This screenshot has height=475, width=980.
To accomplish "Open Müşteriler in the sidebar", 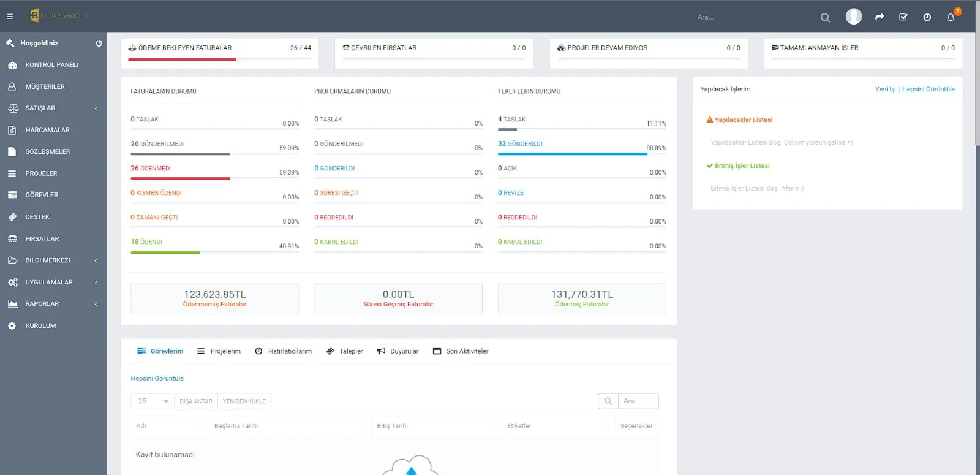I will 45,86.
